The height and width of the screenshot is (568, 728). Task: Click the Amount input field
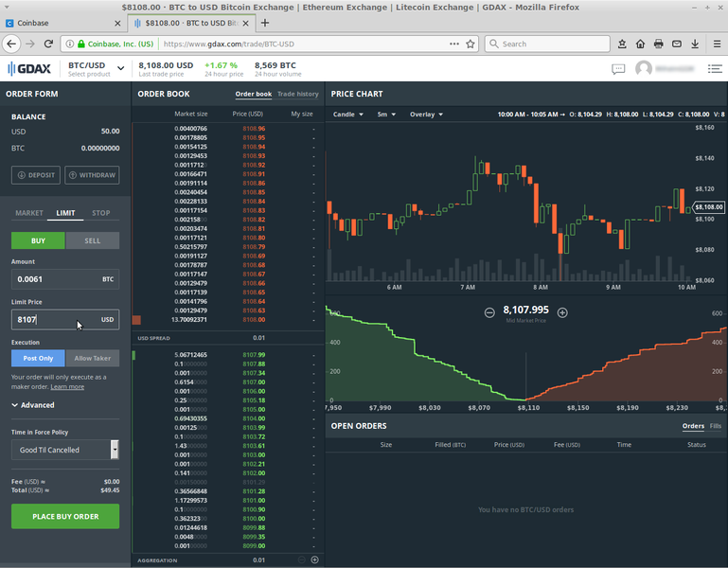65,279
